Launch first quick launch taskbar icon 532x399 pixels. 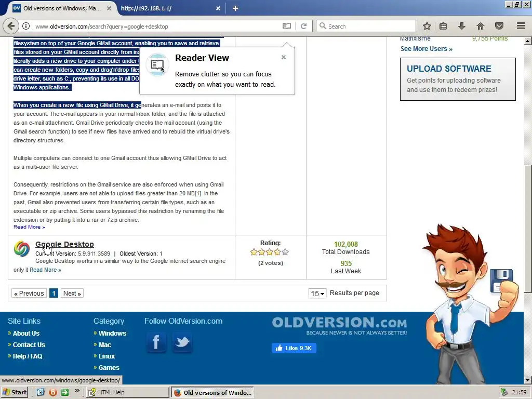[41, 392]
